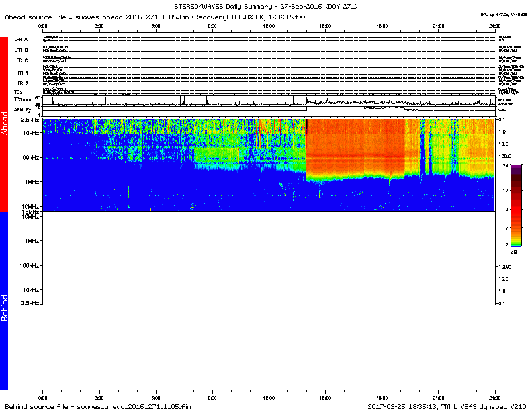Select the HFR 2 row label
The height and width of the screenshot is (411, 532).
coord(21,83)
